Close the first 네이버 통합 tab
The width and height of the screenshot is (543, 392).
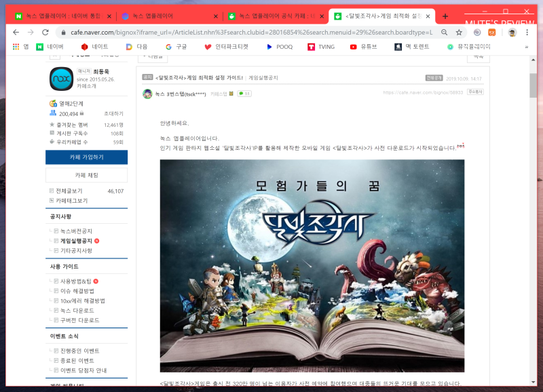(x=109, y=16)
